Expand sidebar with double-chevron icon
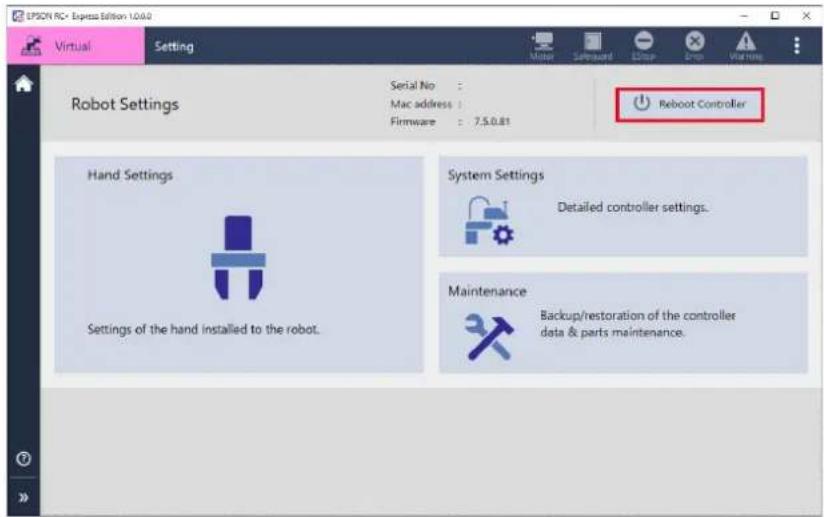This screenshot has height=517, width=824. click(24, 497)
